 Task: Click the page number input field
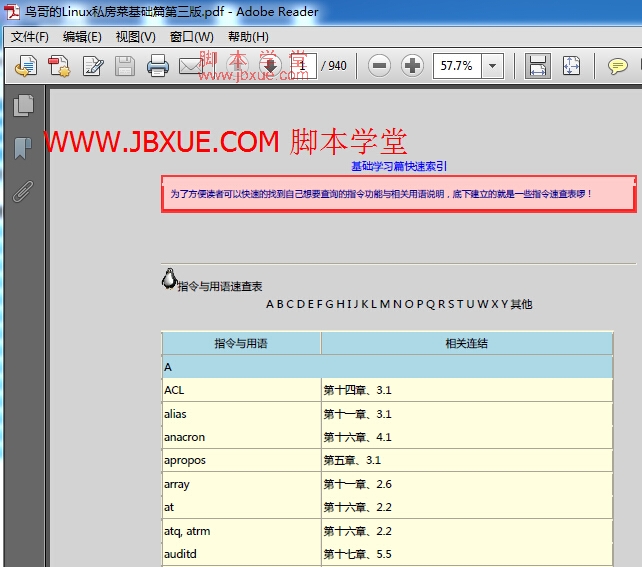pos(302,66)
